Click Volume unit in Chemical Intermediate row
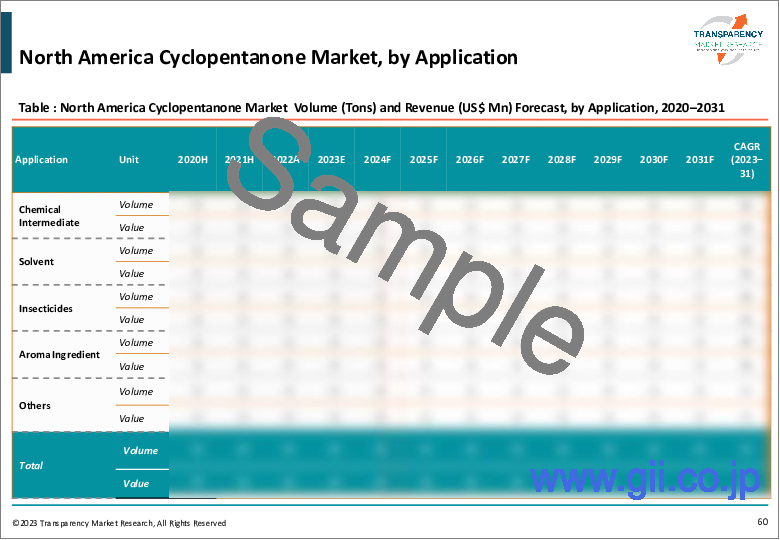This screenshot has width=780, height=540. pyautogui.click(x=136, y=204)
